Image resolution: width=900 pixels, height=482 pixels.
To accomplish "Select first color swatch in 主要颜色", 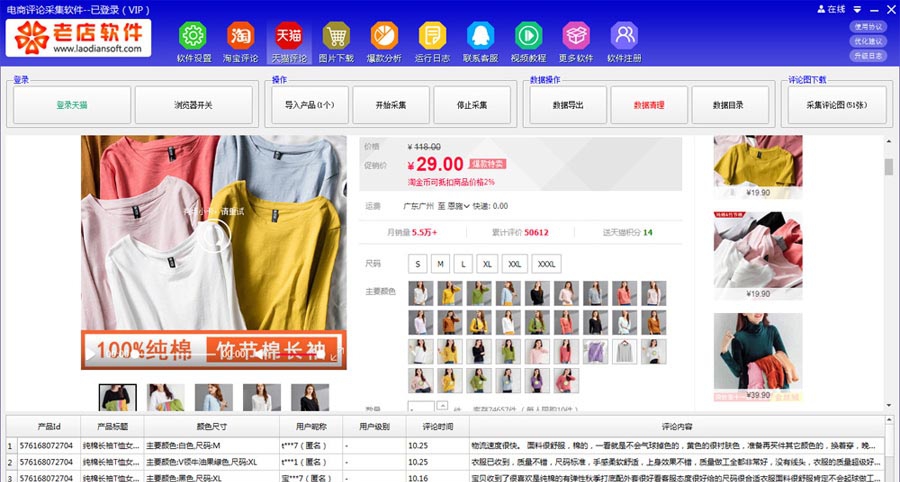I will (x=421, y=293).
